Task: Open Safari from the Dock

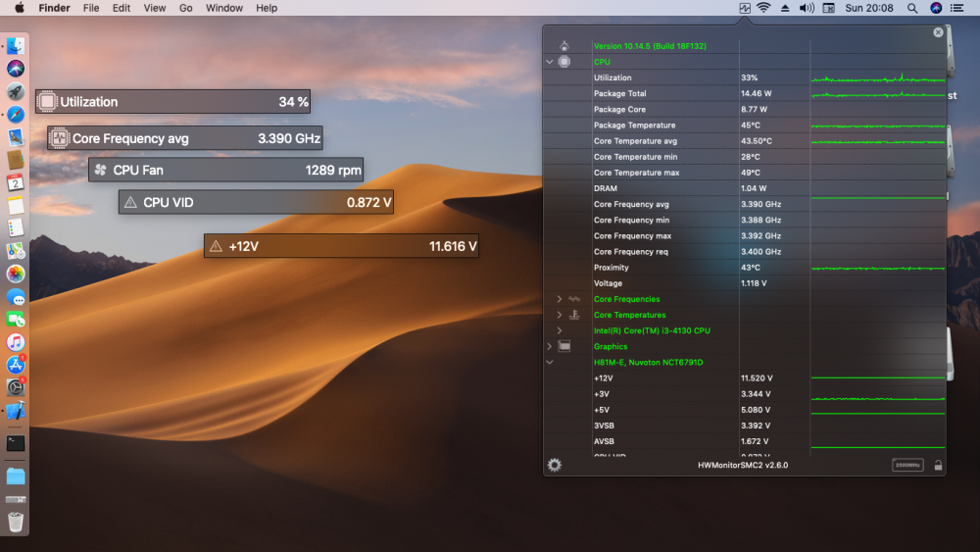Action: [16, 114]
